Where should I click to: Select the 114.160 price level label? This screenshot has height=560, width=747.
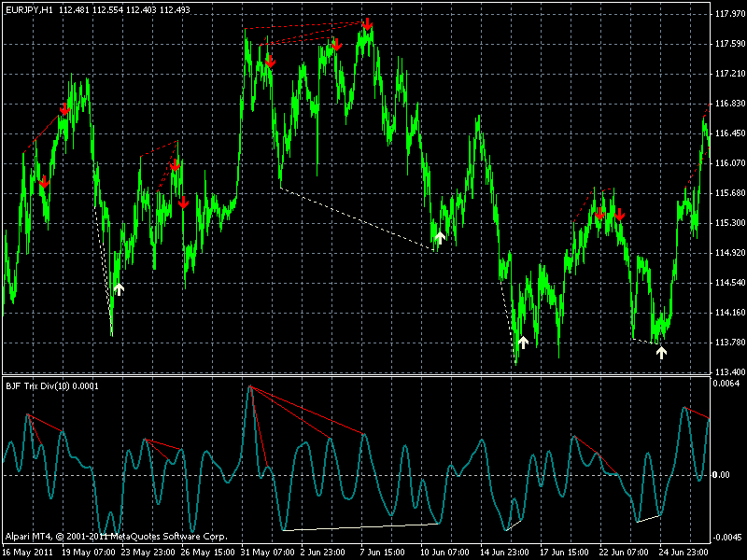729,313
